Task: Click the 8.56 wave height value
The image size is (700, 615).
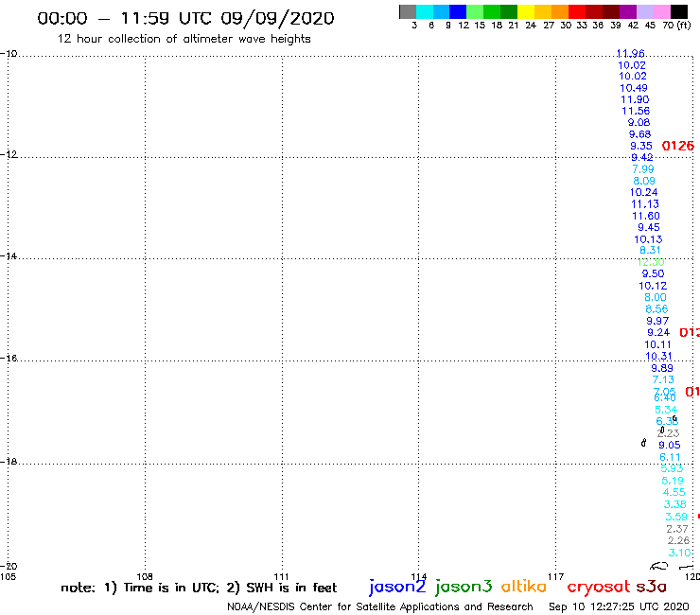Action: coord(656,309)
